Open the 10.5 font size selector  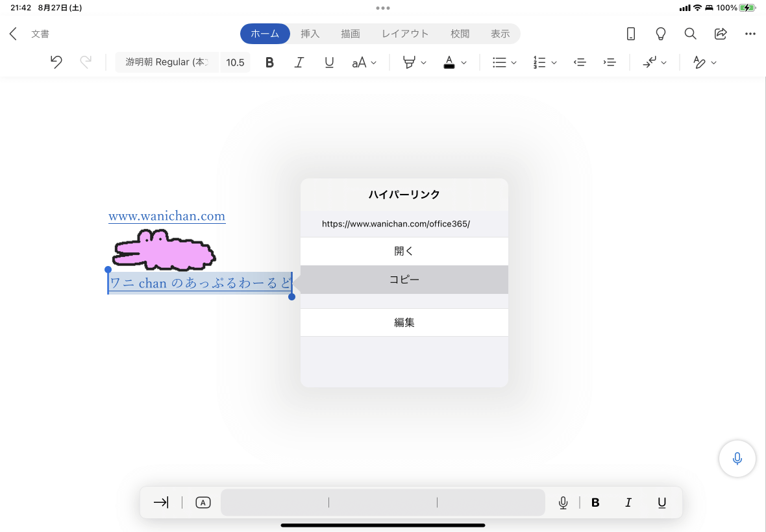point(235,62)
